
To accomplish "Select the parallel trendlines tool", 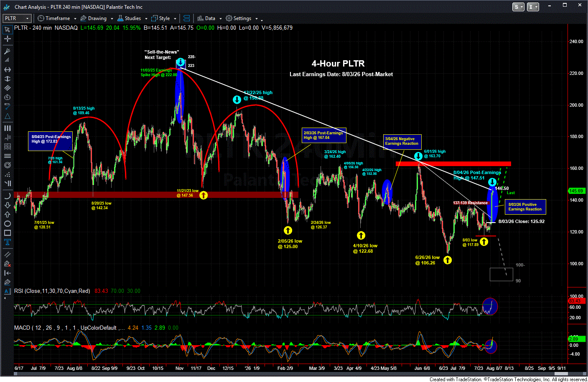I will pos(7,254).
